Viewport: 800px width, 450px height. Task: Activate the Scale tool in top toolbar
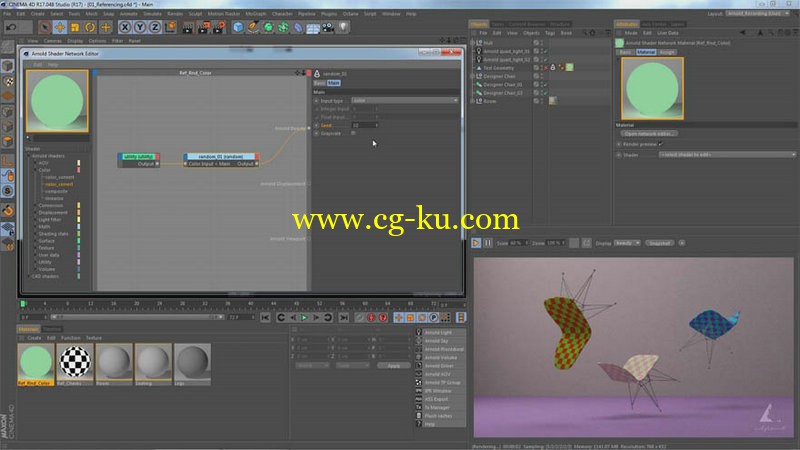[75, 27]
